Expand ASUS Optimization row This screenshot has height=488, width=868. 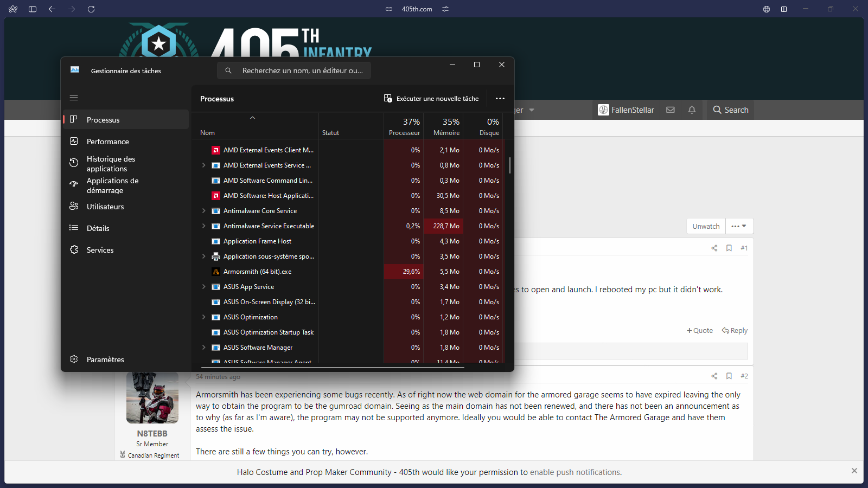203,317
